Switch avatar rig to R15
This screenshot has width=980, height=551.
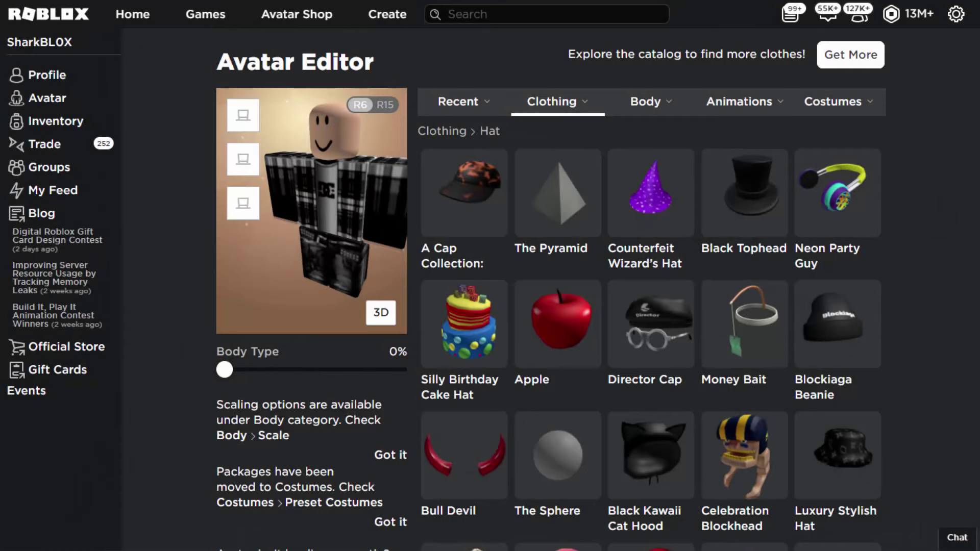pos(385,105)
